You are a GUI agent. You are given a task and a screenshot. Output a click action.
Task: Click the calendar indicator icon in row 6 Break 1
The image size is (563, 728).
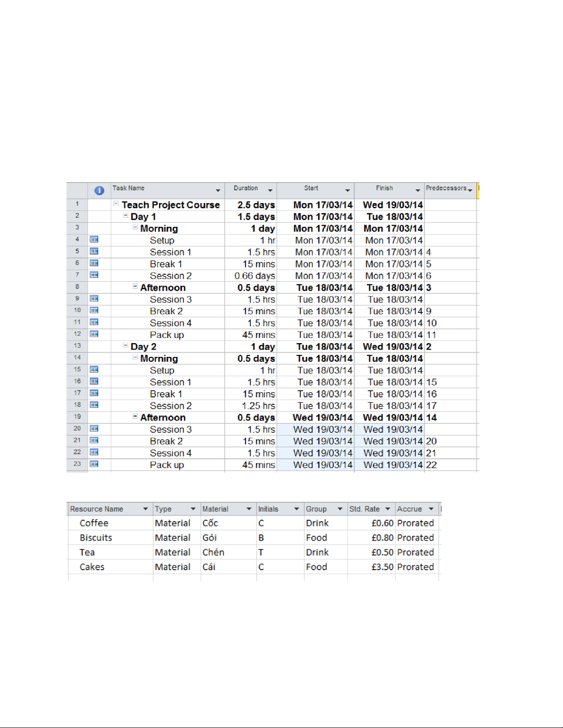click(x=94, y=263)
